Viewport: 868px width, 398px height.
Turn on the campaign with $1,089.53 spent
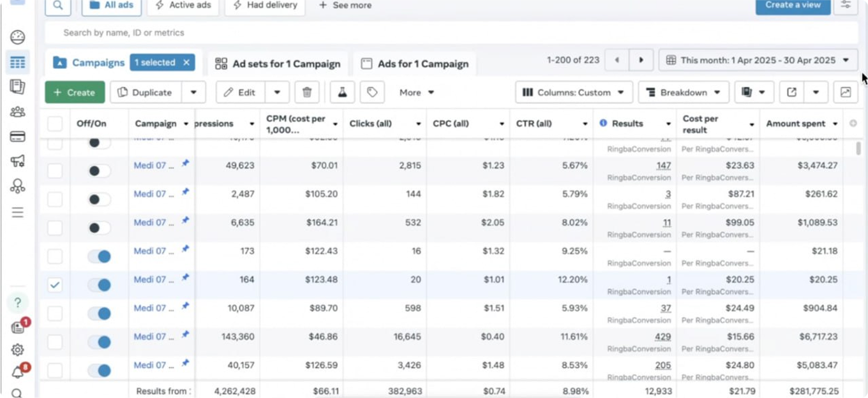click(99, 228)
